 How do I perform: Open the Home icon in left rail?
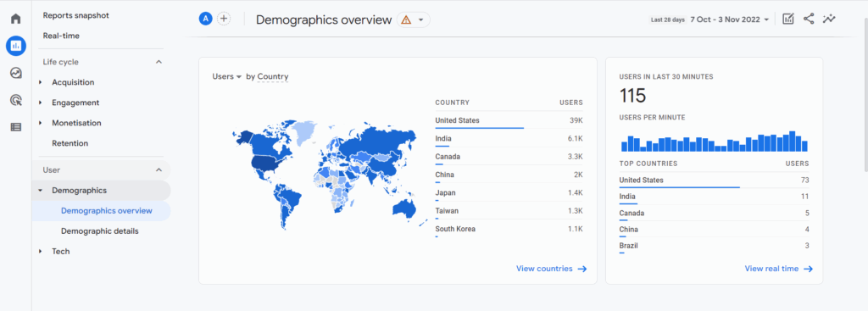coord(15,19)
